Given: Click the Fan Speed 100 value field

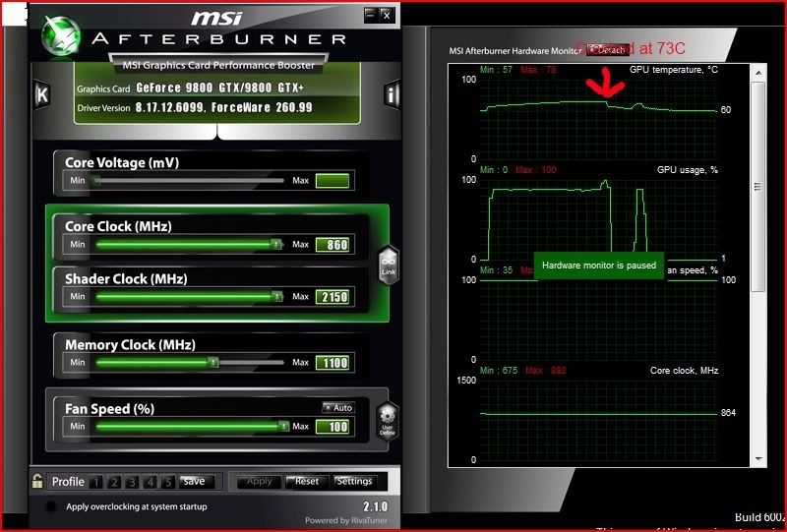Looking at the screenshot, I should pyautogui.click(x=333, y=427).
